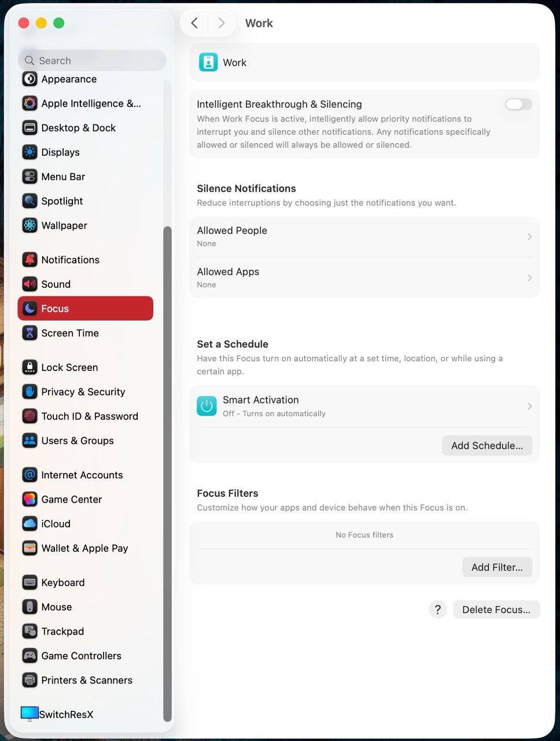
Task: Click the Trackpad icon
Action: click(30, 631)
